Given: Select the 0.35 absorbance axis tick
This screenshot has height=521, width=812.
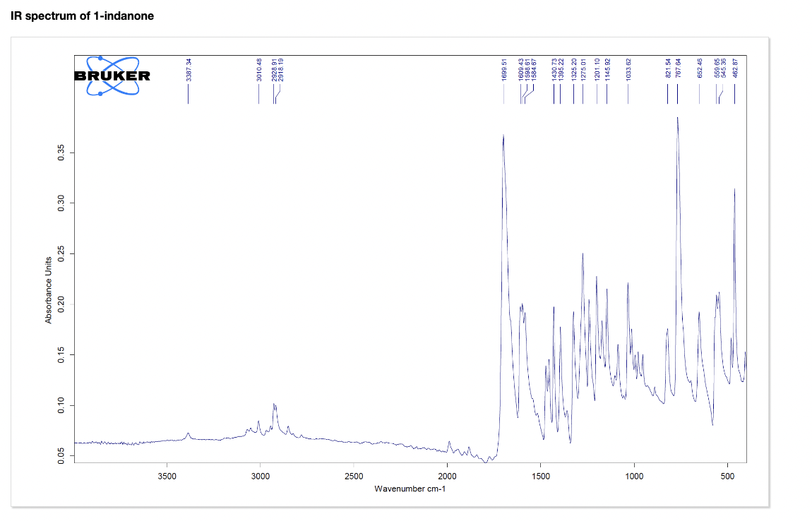Looking at the screenshot, I should 62,152.
